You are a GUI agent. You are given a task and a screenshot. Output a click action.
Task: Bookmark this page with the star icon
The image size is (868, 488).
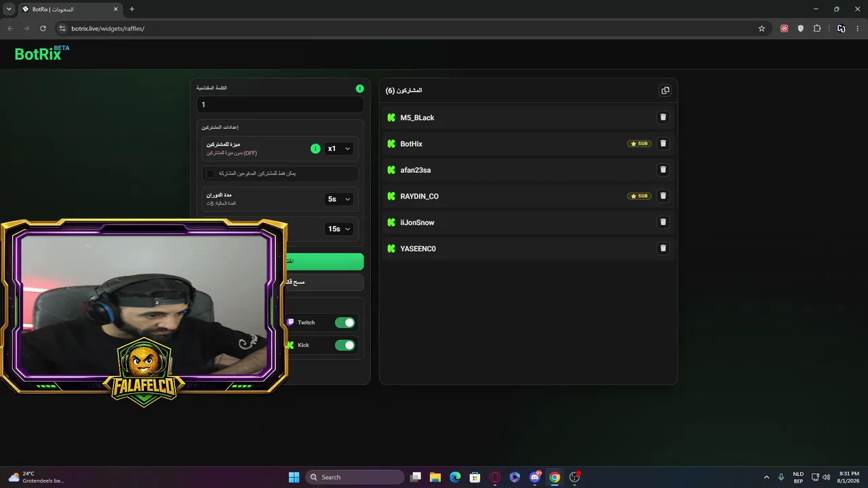point(762,28)
